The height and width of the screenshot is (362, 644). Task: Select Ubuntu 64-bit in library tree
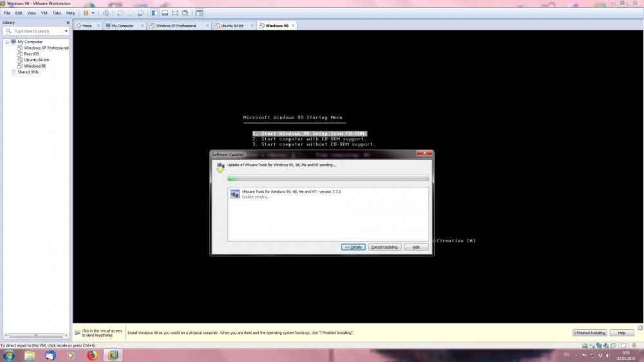[x=36, y=60]
